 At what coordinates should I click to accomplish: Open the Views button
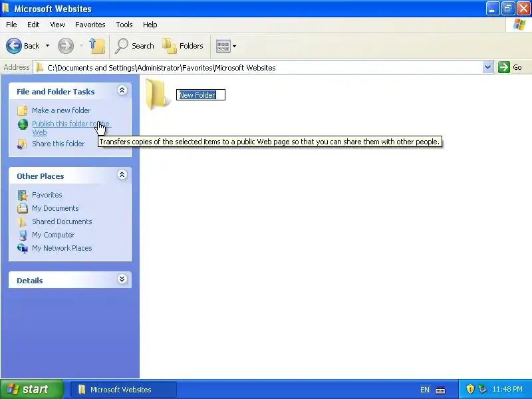click(x=223, y=46)
